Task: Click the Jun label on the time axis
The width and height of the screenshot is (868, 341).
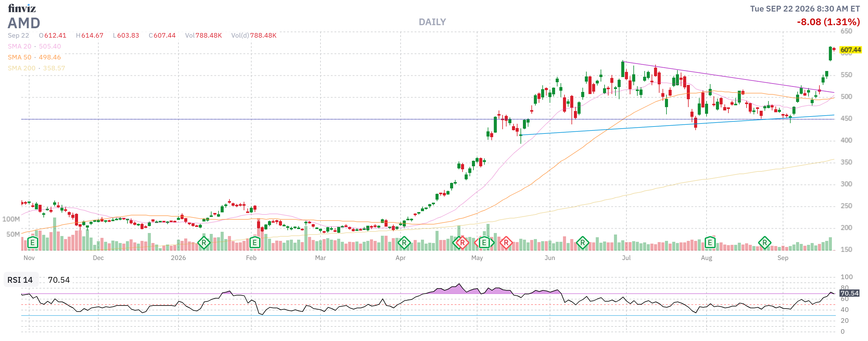Action: click(550, 258)
